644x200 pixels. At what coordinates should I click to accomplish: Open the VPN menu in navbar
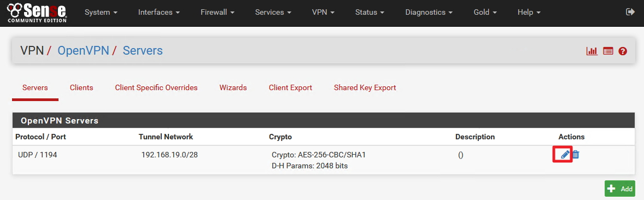(323, 13)
